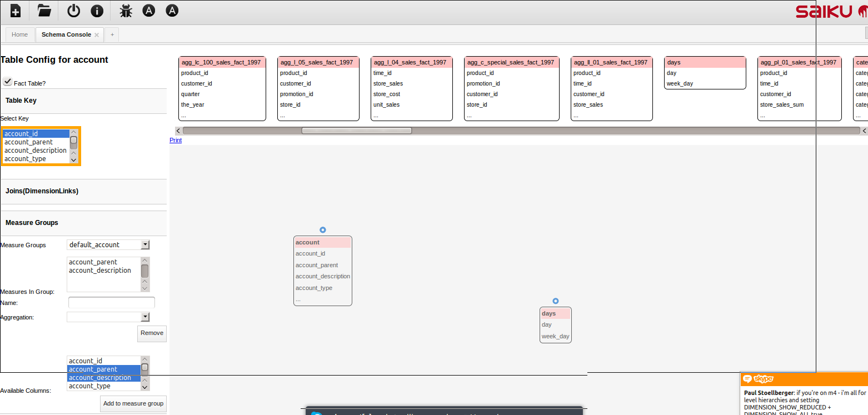Image resolution: width=868 pixels, height=415 pixels.
Task: Expand the Measure Groups section header
Action: (83, 223)
